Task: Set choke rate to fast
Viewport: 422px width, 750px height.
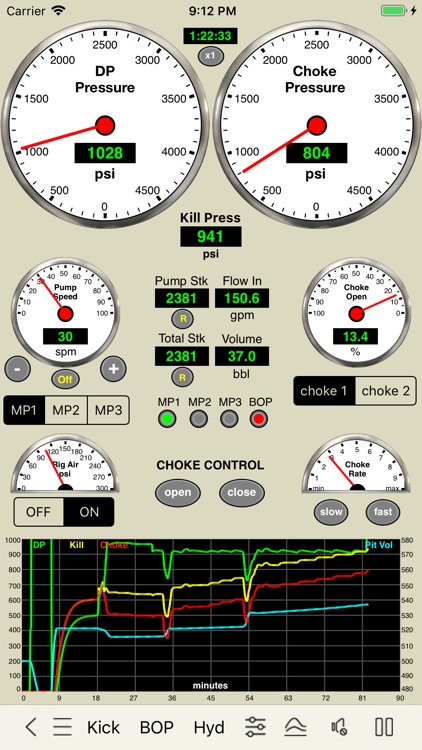Action: coord(383,512)
